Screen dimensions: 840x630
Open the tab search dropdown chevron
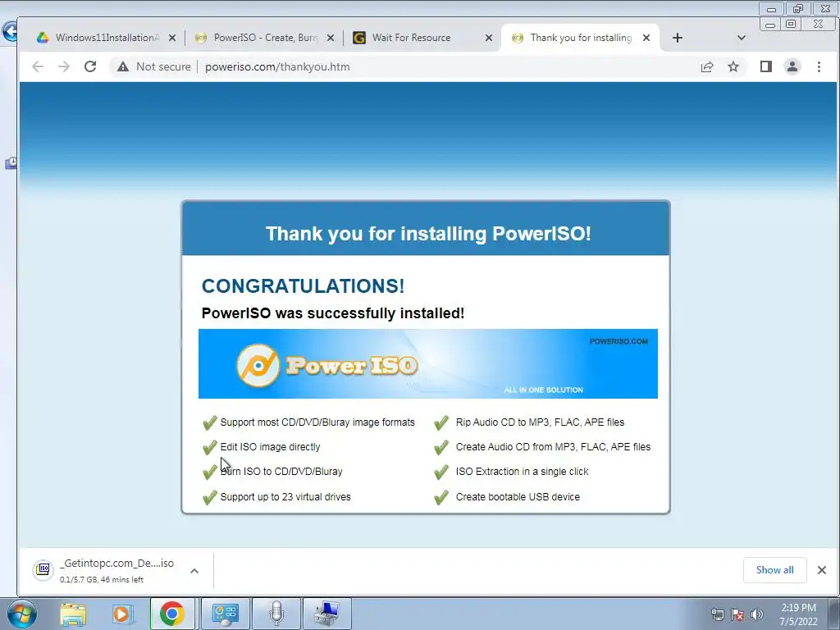click(742, 38)
